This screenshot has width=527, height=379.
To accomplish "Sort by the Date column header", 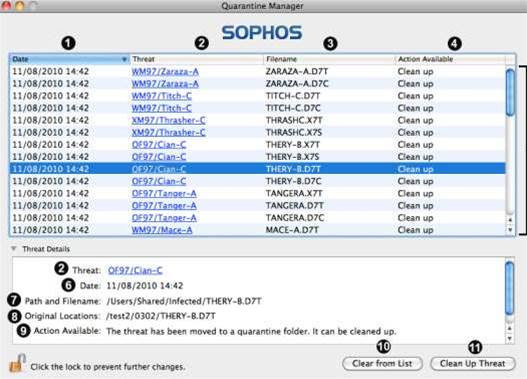I will pyautogui.click(x=69, y=59).
